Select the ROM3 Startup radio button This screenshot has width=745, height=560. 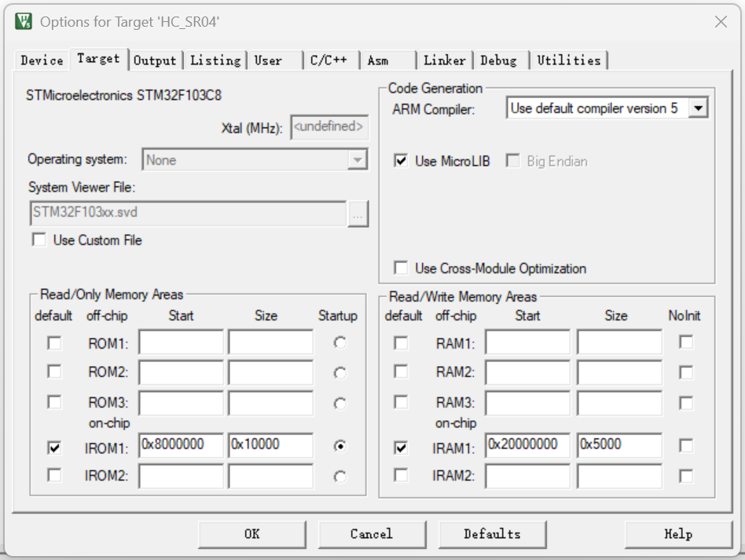click(339, 404)
